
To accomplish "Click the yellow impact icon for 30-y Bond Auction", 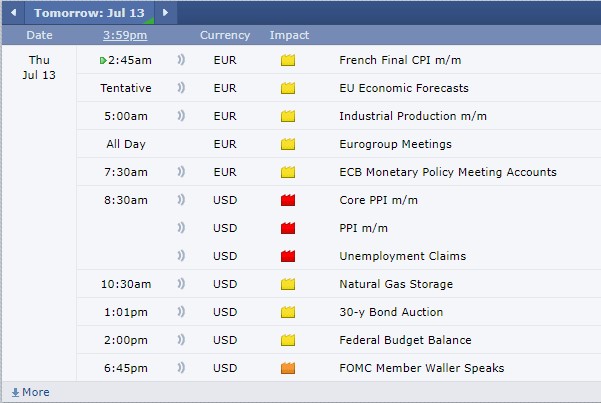I will pos(289,312).
